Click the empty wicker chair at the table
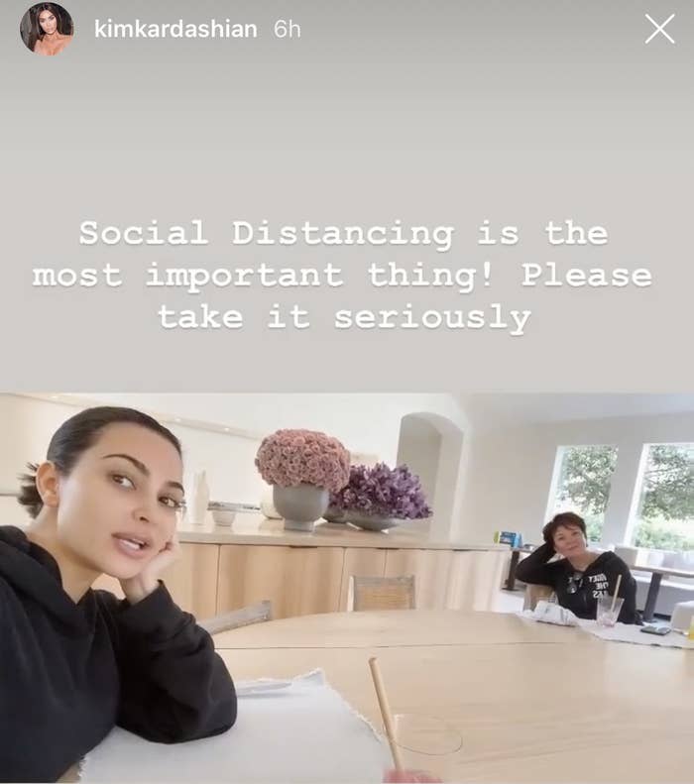The height and width of the screenshot is (784, 694). 382,593
